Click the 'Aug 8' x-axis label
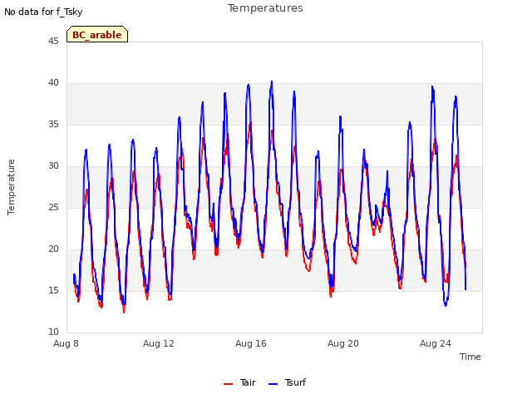 click(66, 343)
